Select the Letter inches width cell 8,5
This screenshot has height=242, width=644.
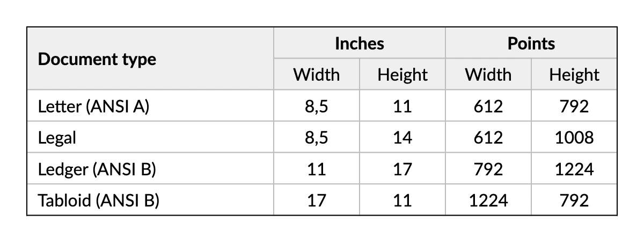pos(316,106)
